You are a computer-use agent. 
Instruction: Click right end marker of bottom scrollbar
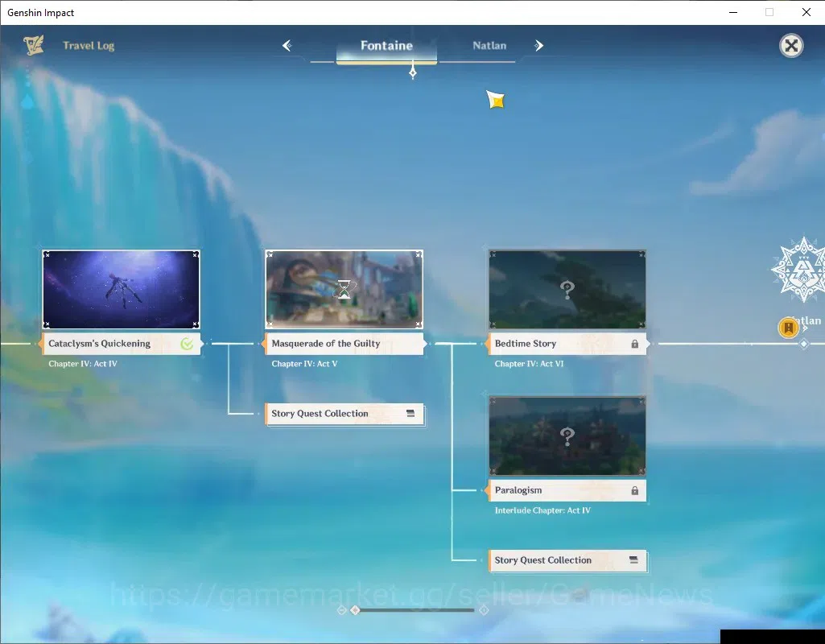484,610
